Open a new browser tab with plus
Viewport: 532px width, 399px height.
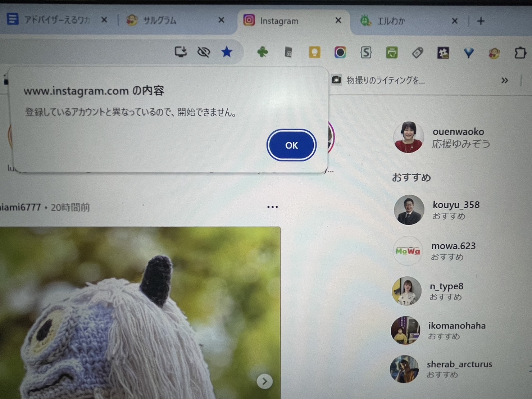point(481,21)
